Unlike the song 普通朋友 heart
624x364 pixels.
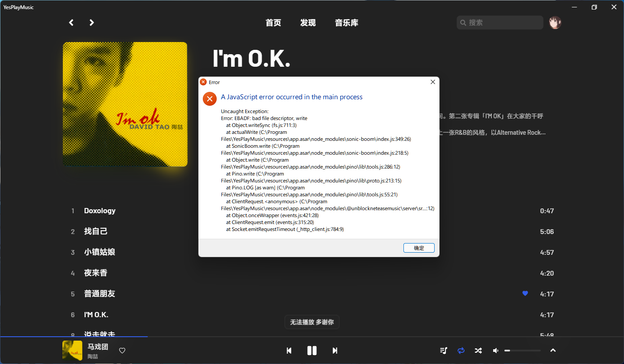point(525,293)
